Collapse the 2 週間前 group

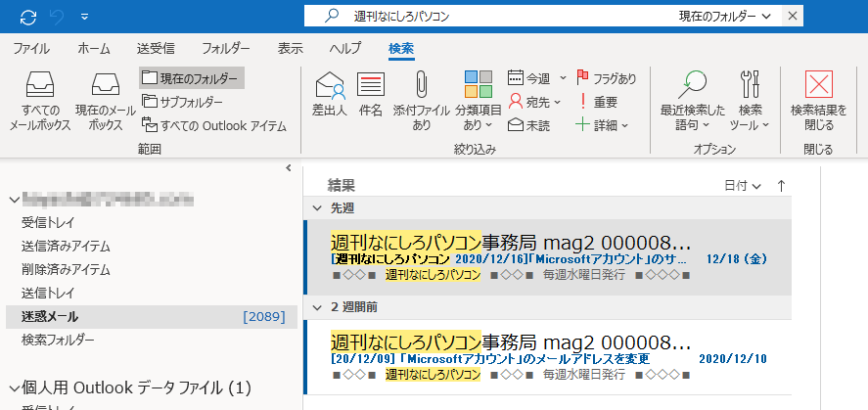tap(317, 307)
